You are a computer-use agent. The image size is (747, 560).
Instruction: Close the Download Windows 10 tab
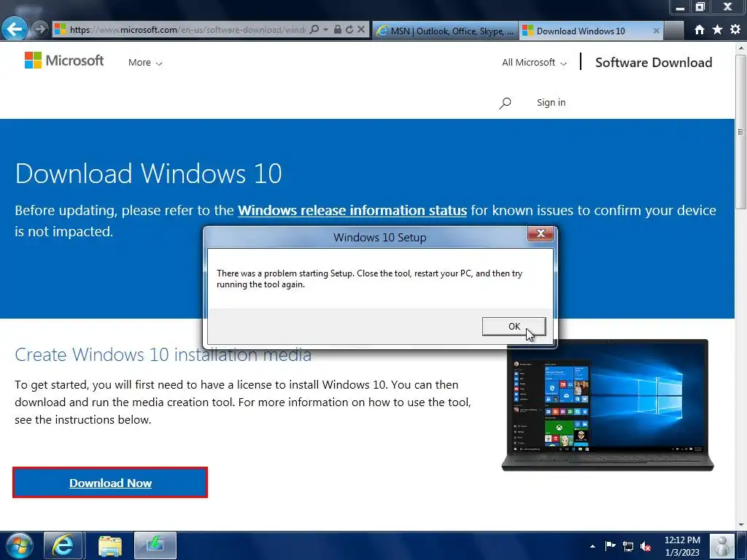click(x=656, y=31)
